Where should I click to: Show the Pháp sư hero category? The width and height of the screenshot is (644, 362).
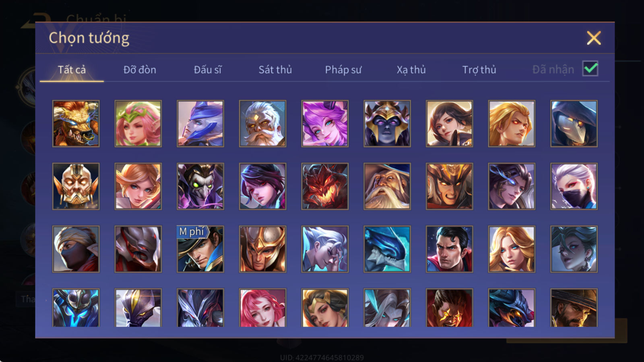[x=343, y=70]
